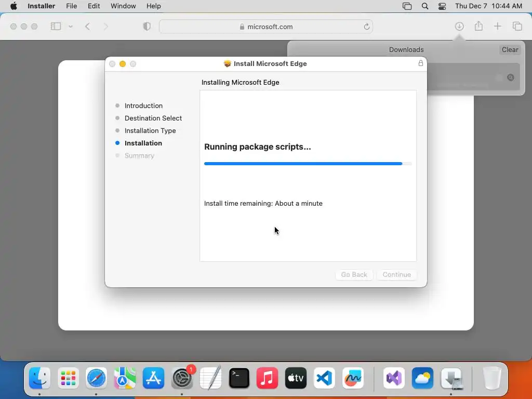Click the microsoft.com address bar

pyautogui.click(x=266, y=26)
